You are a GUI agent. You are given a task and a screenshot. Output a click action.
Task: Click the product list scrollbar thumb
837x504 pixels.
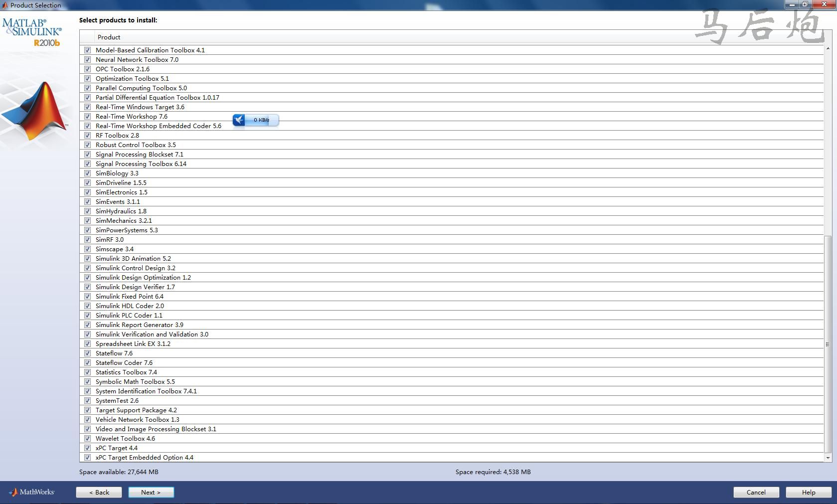pyautogui.click(x=828, y=344)
